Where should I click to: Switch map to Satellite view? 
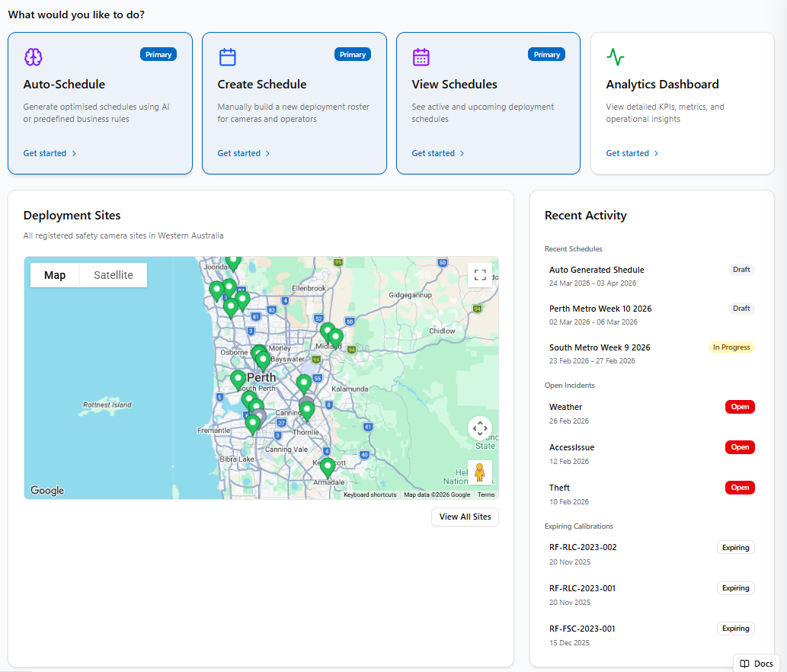click(114, 275)
